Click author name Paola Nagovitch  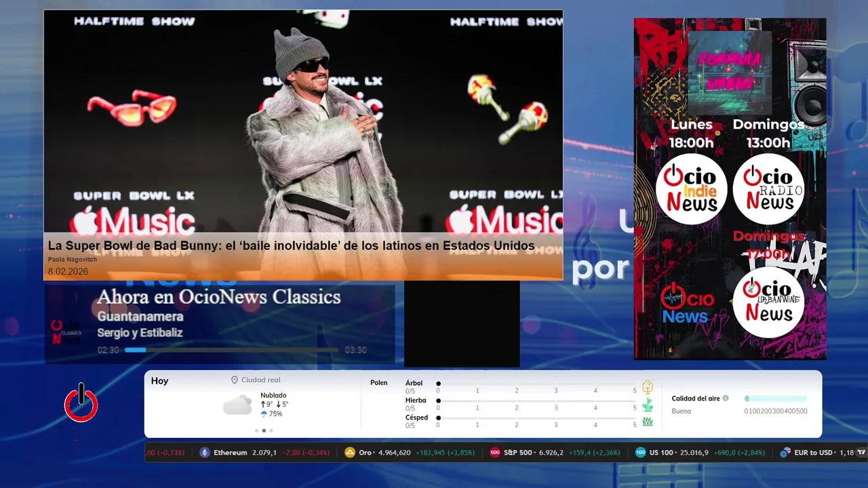coord(73,260)
